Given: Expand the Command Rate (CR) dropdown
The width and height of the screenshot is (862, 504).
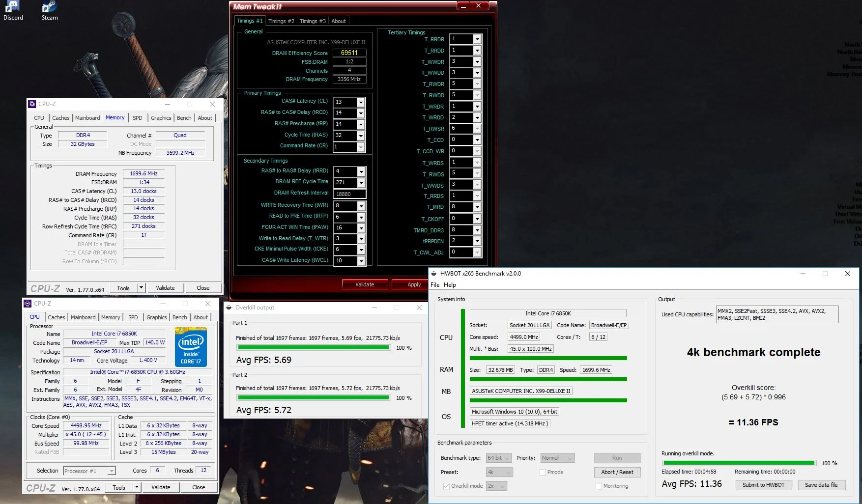Looking at the screenshot, I should point(361,147).
